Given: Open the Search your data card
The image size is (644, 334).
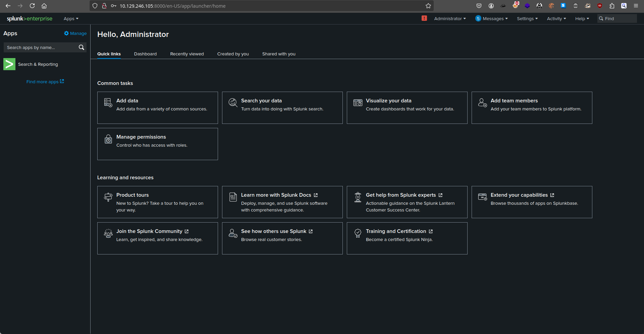Looking at the screenshot, I should click(282, 108).
